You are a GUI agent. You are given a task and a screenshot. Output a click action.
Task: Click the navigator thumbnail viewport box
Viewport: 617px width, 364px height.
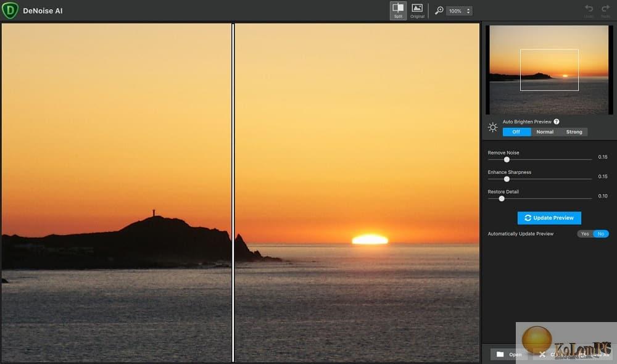click(549, 70)
